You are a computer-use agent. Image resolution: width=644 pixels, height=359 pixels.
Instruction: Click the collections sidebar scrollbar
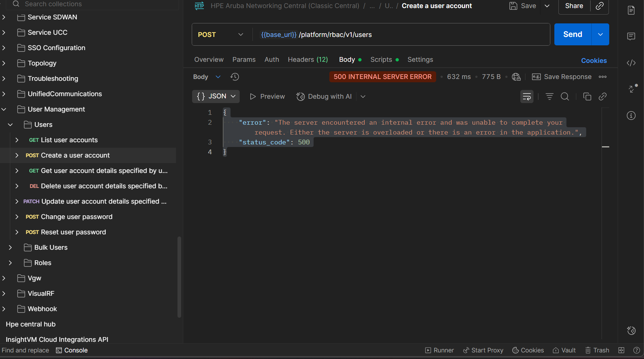pyautogui.click(x=179, y=277)
